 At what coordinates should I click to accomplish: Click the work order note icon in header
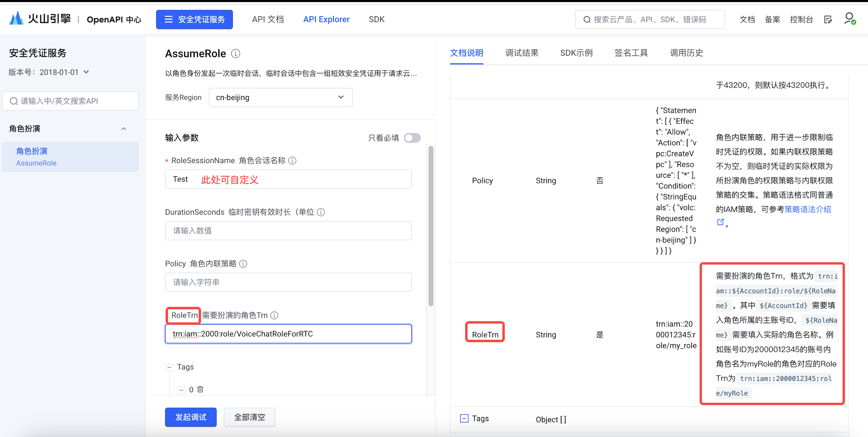(x=828, y=19)
